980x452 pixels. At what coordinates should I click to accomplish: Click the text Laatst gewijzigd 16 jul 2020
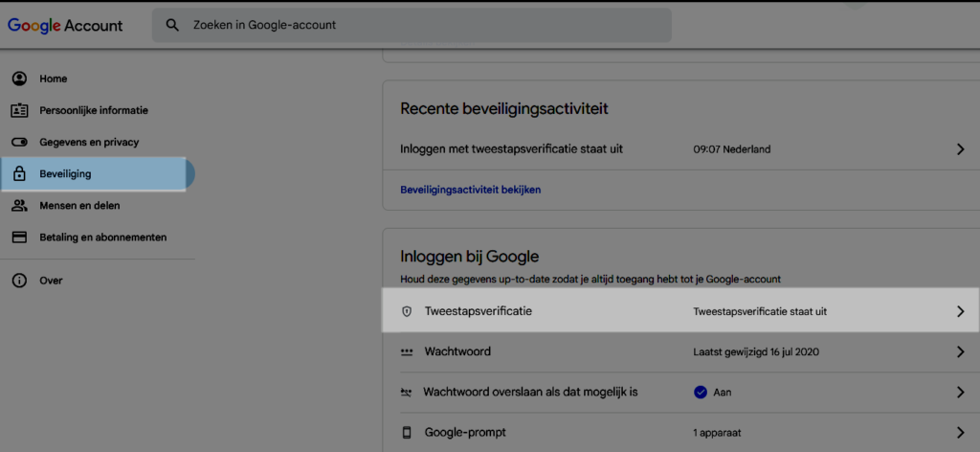coord(756,352)
